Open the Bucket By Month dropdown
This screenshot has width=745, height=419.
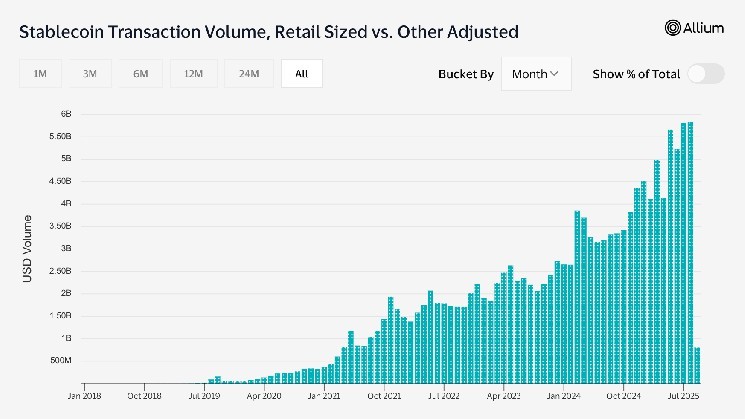pyautogui.click(x=535, y=74)
